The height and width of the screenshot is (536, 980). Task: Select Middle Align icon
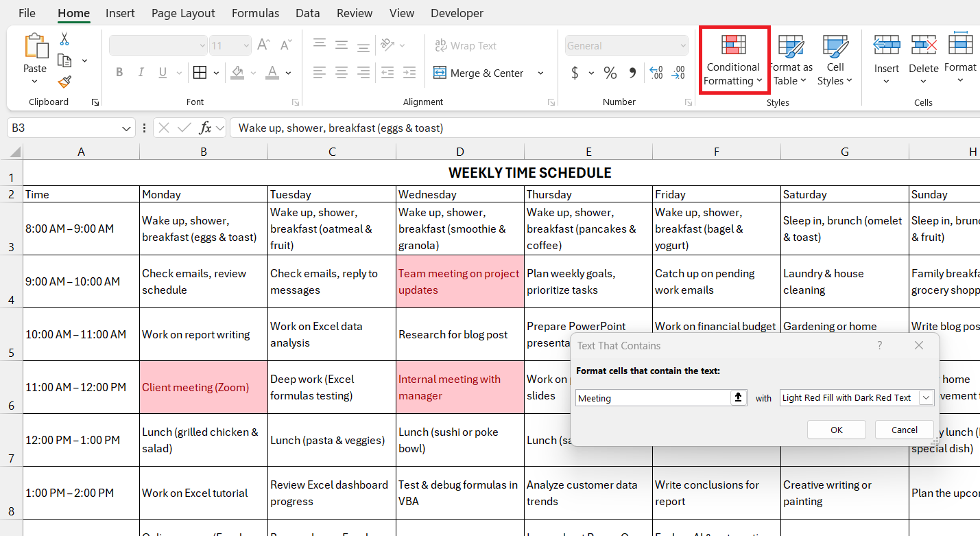coord(341,45)
